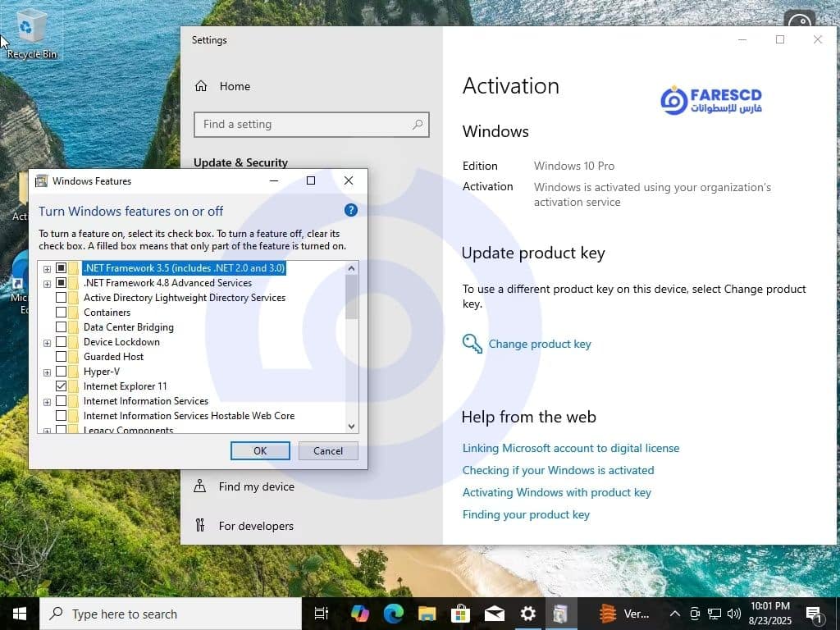Viewport: 840px width, 630px height.
Task: Switch to Windows Features taskbar button
Action: [x=561, y=614]
